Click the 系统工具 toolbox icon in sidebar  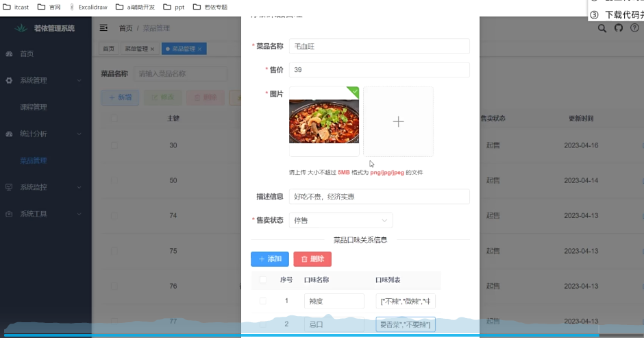tap(9, 214)
